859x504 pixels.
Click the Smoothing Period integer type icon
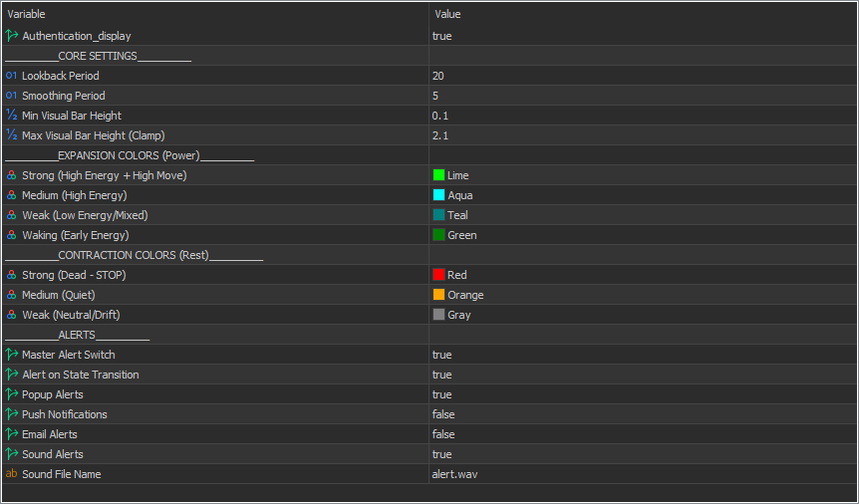click(x=12, y=96)
